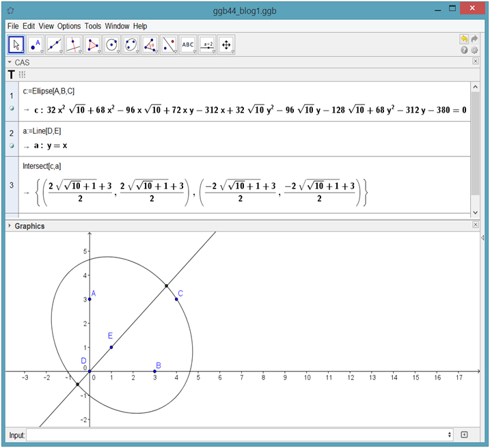490x448 pixels.
Task: Open the Help question mark icon
Action: click(x=464, y=50)
